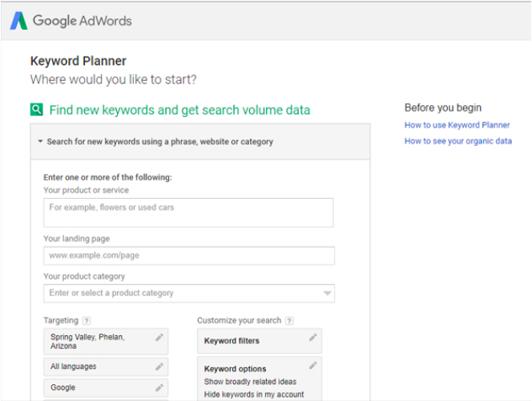Click 'Show broadly related ideas' text
This screenshot has height=401, width=532.
click(x=250, y=382)
